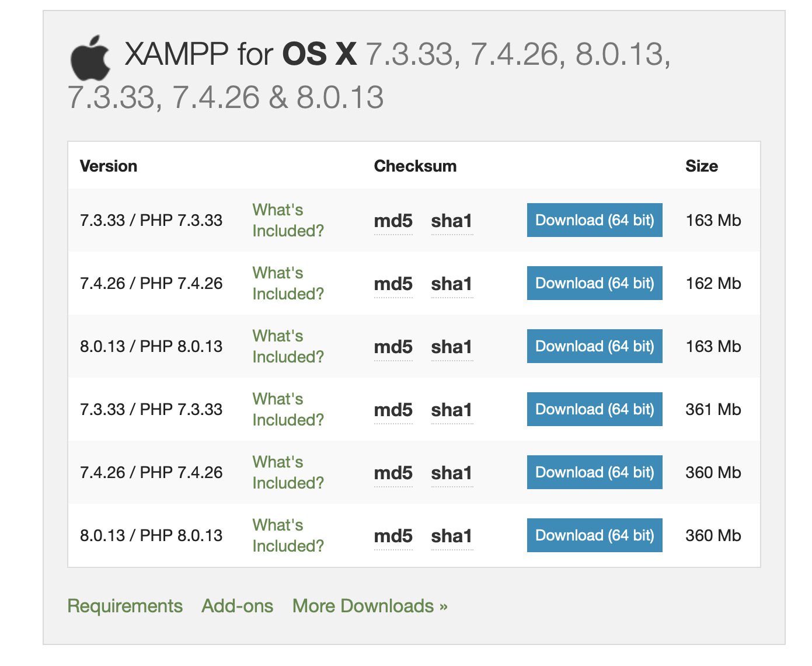
Task: Download 7.4.26 build sized 162 Mb
Action: 594,283
